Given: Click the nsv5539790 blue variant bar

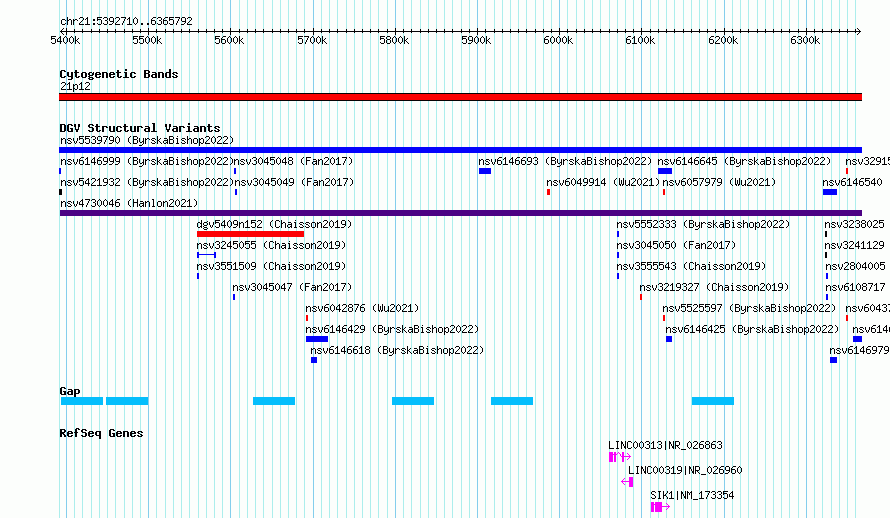Looking at the screenshot, I should [x=460, y=150].
